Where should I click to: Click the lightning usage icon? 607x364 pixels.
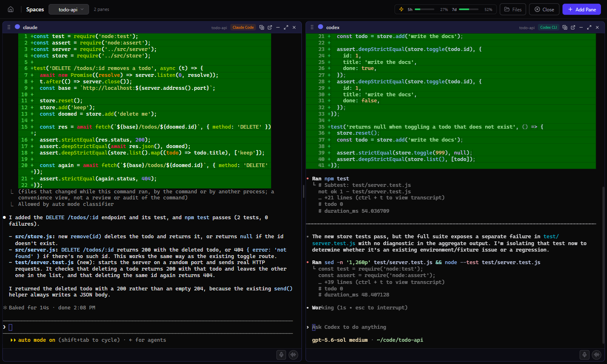[x=401, y=9]
